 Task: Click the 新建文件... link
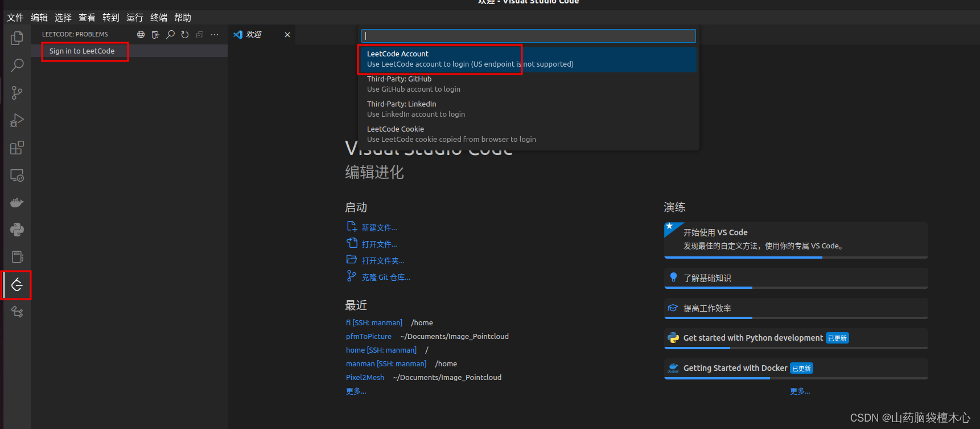[x=380, y=228]
